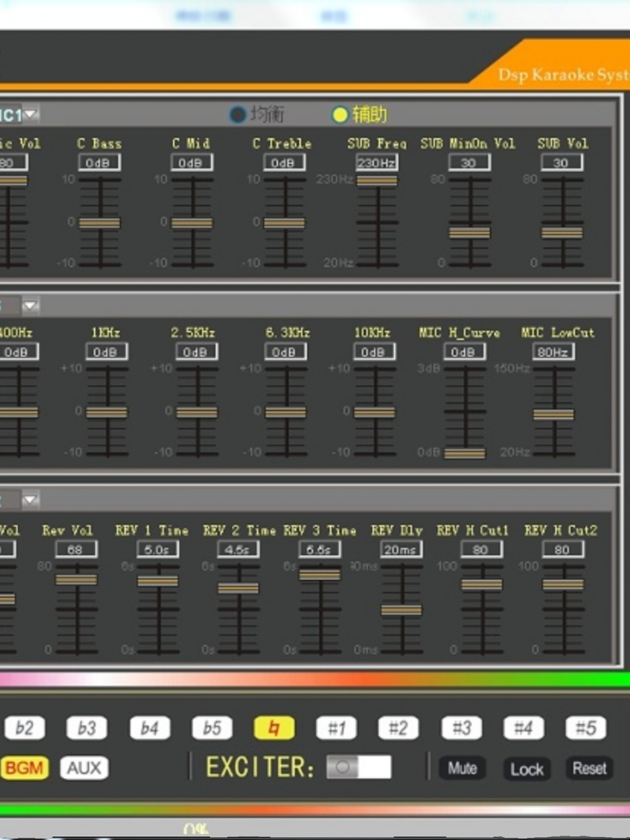Select the #1 key shift button
The image size is (630, 840).
point(337,728)
